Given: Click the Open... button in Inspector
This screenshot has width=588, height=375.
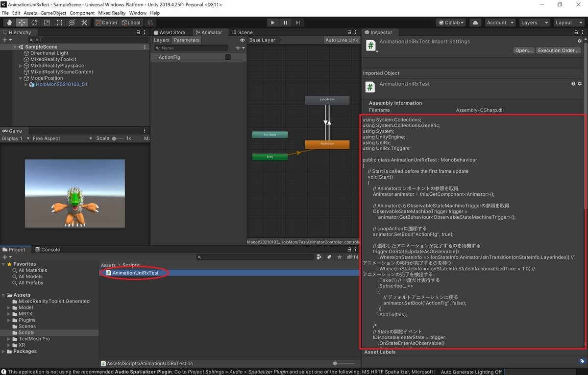Looking at the screenshot, I should coord(523,50).
